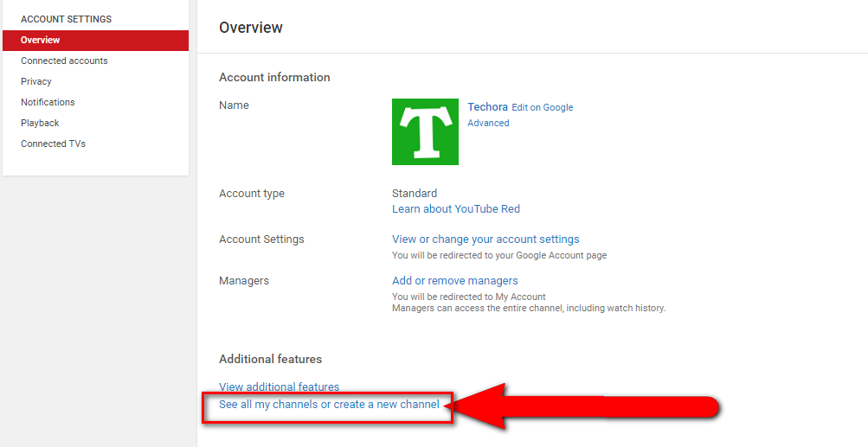
Task: Click Edit on Google link
Action: coord(542,107)
